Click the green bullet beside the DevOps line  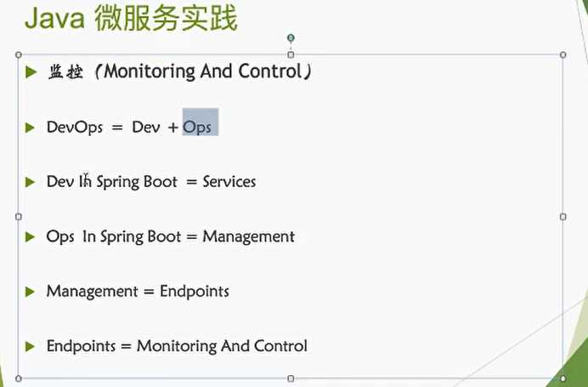pyautogui.click(x=30, y=128)
